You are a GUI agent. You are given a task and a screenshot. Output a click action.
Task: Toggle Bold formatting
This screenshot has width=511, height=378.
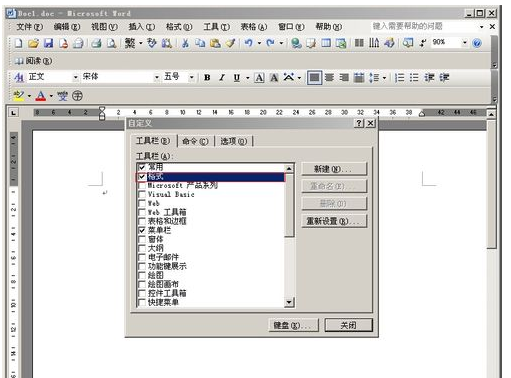(207, 78)
